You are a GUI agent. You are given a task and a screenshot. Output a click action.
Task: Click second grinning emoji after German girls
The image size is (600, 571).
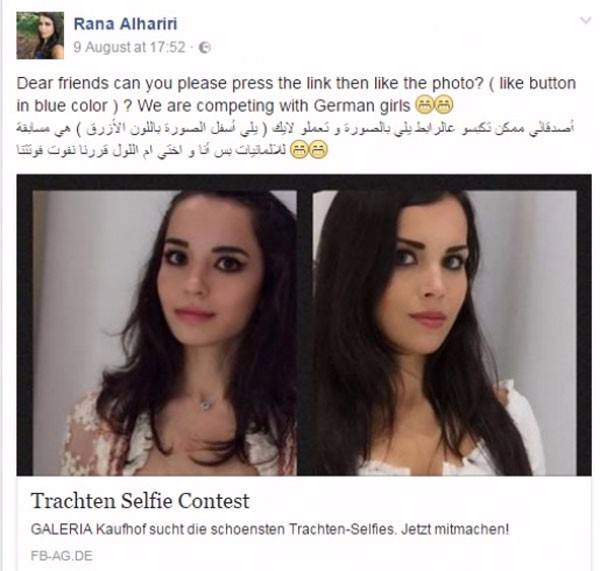(x=443, y=105)
